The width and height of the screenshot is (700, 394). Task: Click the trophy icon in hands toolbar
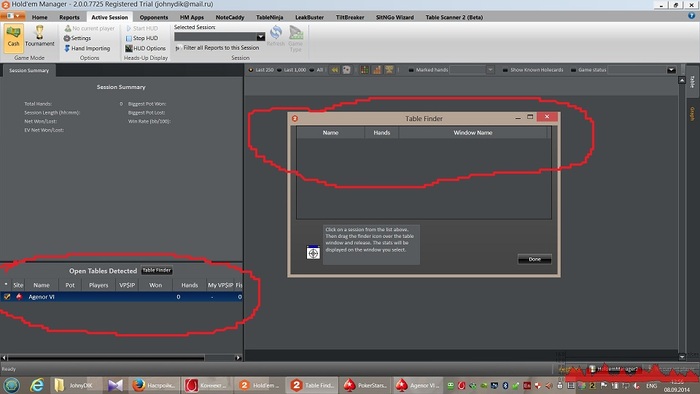(389, 70)
